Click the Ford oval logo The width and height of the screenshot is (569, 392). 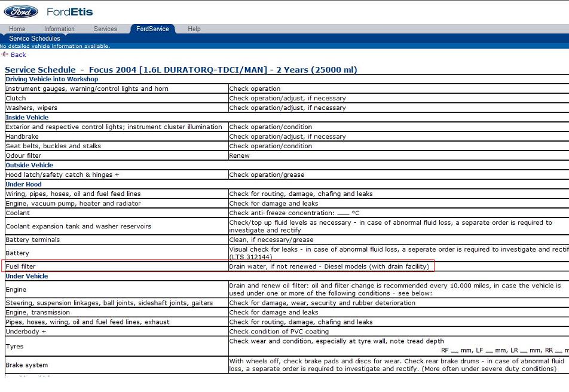pos(21,11)
